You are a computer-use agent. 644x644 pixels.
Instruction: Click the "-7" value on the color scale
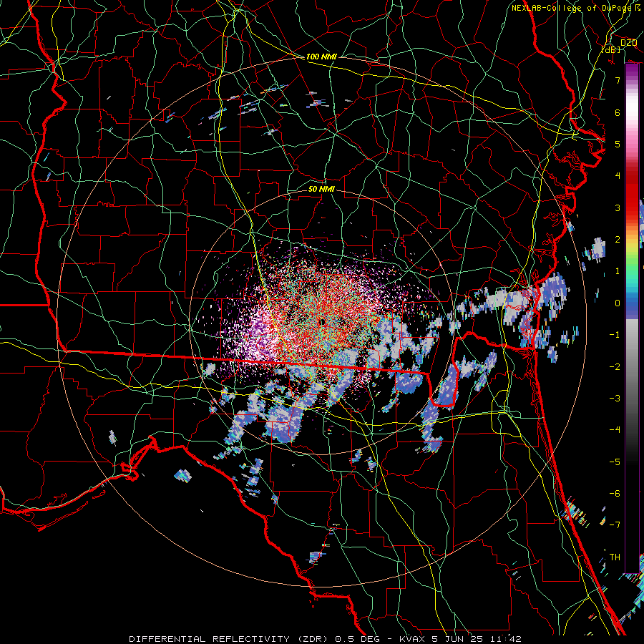click(x=615, y=525)
